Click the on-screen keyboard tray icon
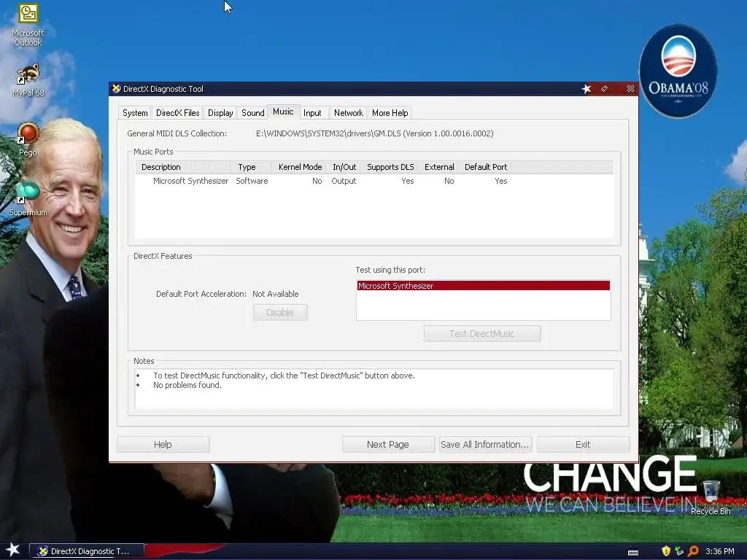Image resolution: width=747 pixels, height=560 pixels. (633, 552)
